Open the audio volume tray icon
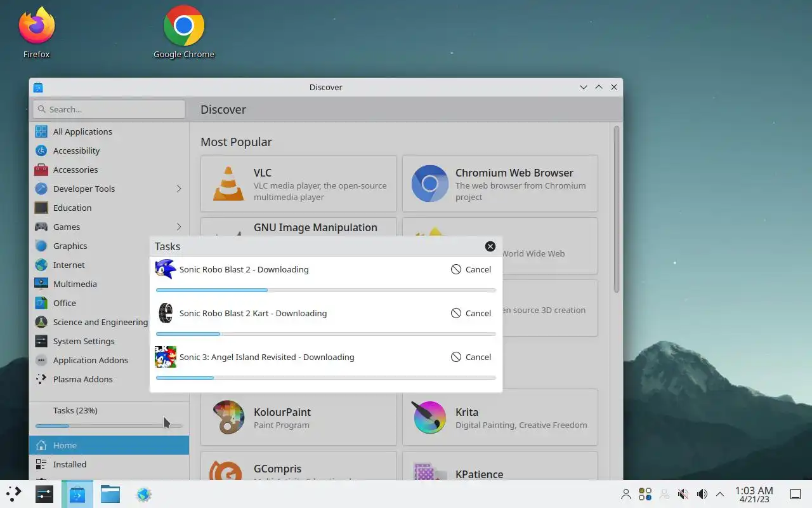The height and width of the screenshot is (508, 812). click(x=702, y=494)
